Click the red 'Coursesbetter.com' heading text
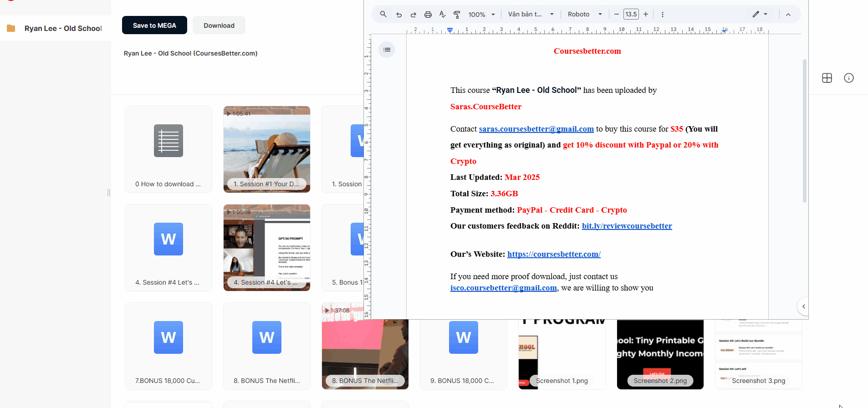Viewport: 868px width, 408px height. [x=587, y=51]
